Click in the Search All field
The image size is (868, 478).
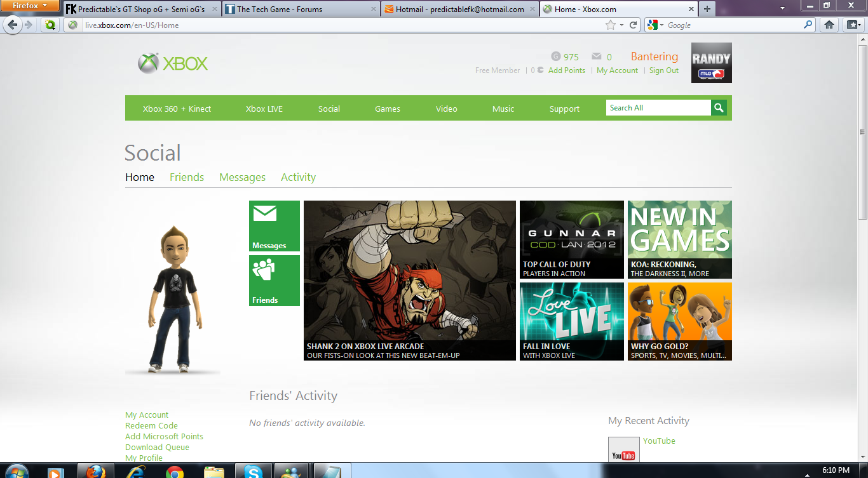pyautogui.click(x=658, y=108)
